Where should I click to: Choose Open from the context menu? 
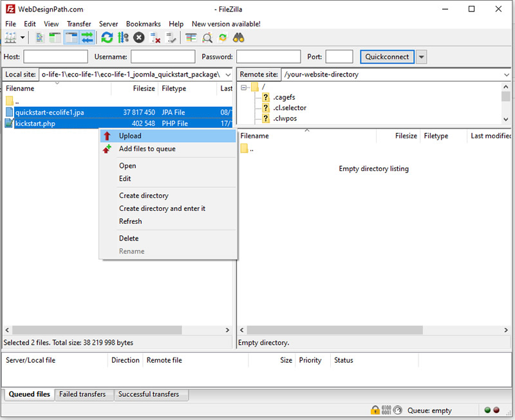(168, 166)
